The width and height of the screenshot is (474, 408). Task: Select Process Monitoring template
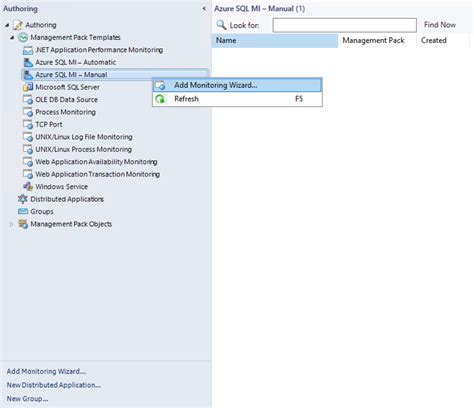click(x=65, y=112)
